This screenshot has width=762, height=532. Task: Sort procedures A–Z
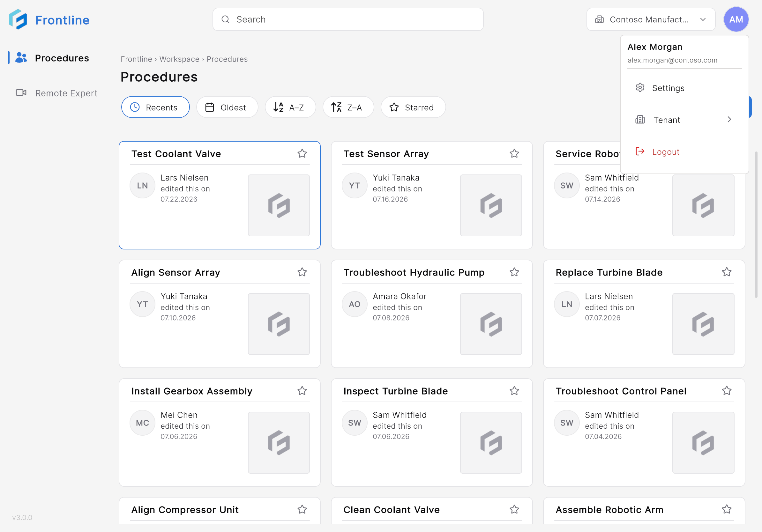290,107
